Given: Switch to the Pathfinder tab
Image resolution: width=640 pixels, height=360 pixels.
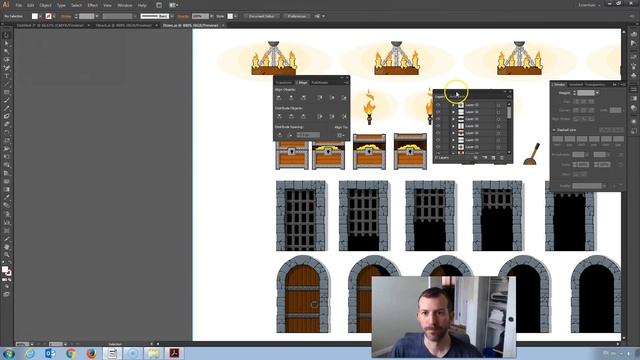Looking at the screenshot, I should click(320, 82).
